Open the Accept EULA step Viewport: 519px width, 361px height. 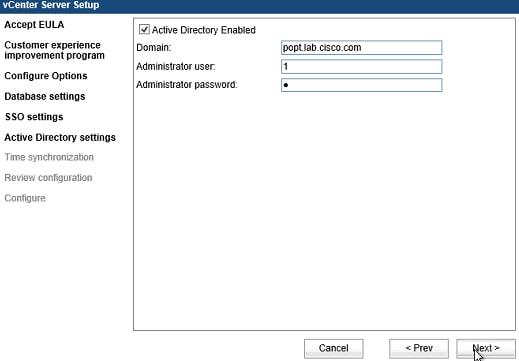(34, 25)
